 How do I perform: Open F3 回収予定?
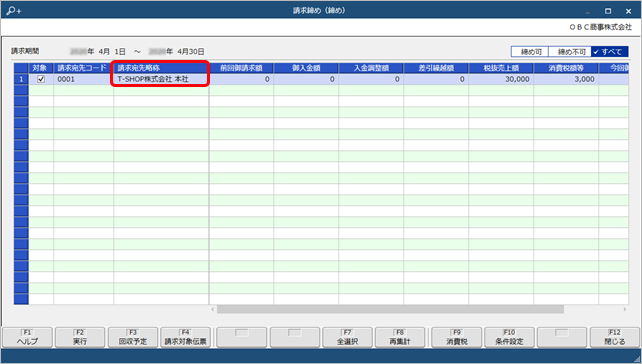[133, 337]
